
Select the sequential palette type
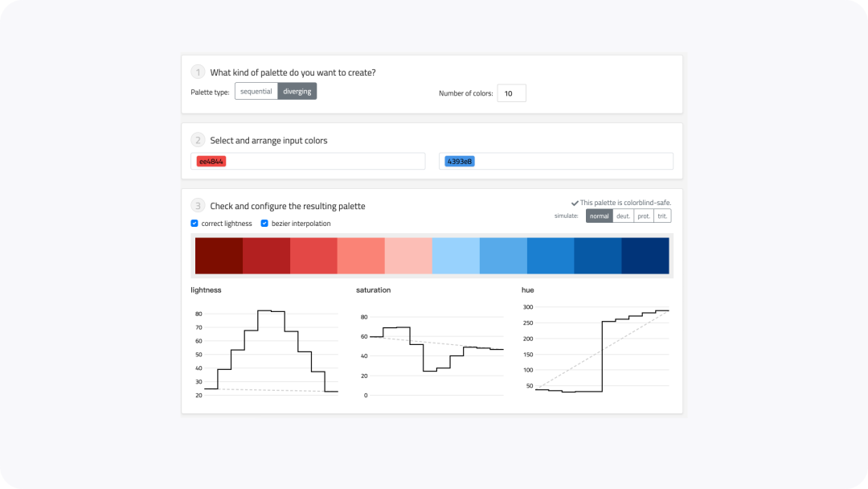click(x=256, y=92)
